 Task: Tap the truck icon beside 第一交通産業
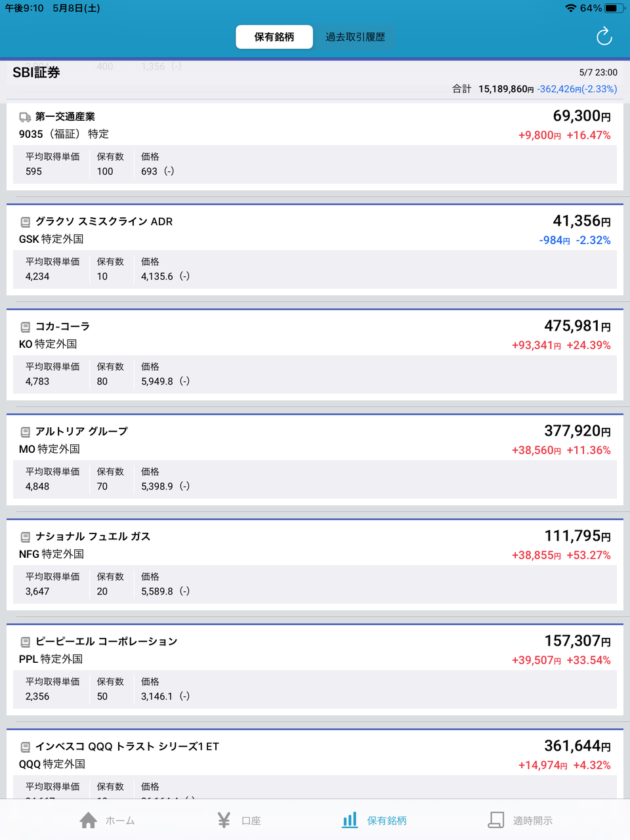(25, 117)
